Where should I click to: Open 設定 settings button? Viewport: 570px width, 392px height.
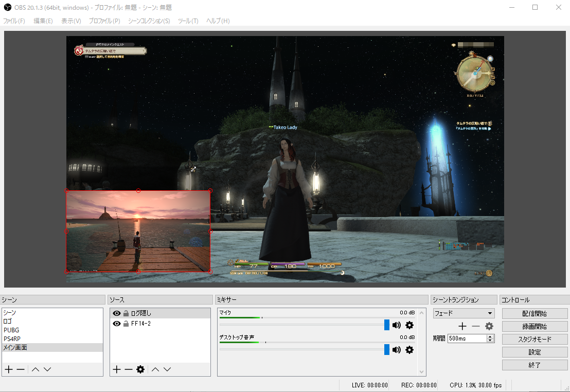coord(535,352)
